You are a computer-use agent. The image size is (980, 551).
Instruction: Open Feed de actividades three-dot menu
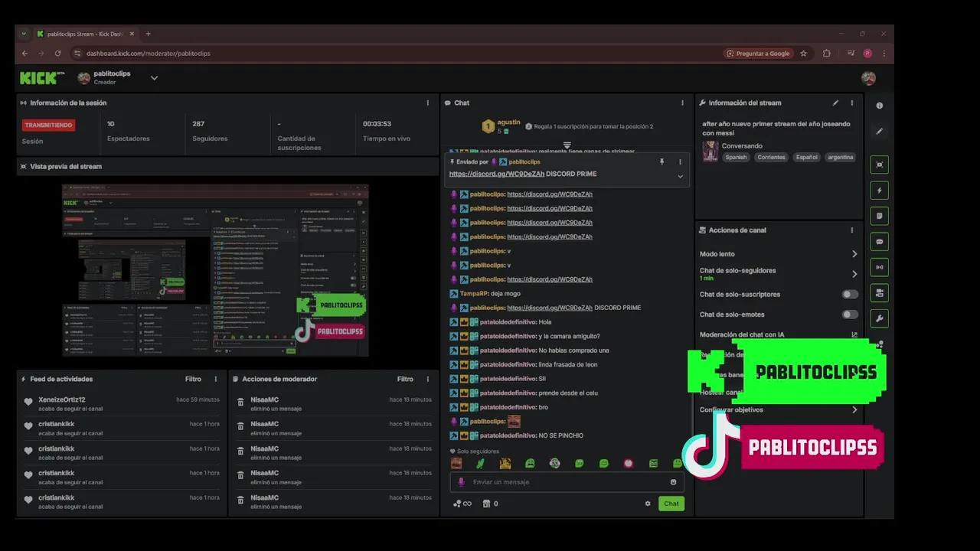(215, 379)
